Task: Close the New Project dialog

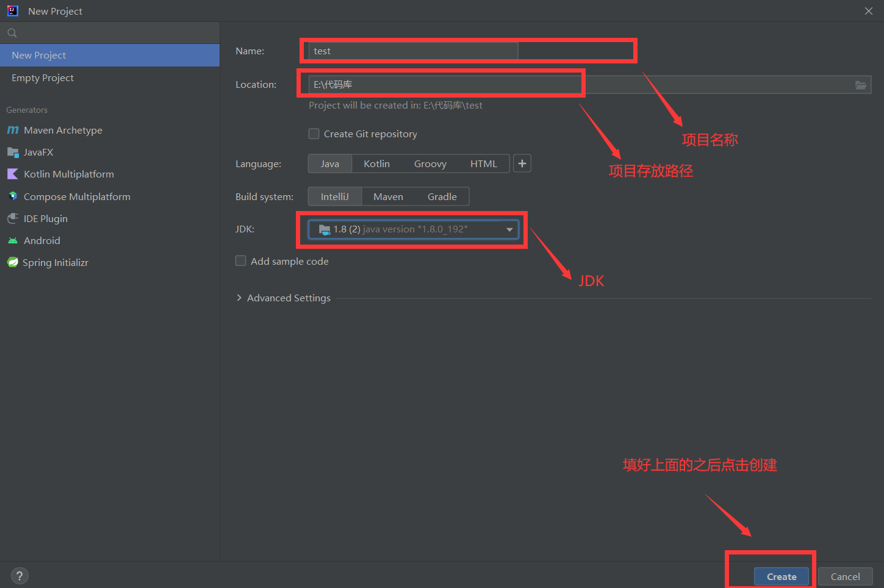Action: [x=869, y=11]
